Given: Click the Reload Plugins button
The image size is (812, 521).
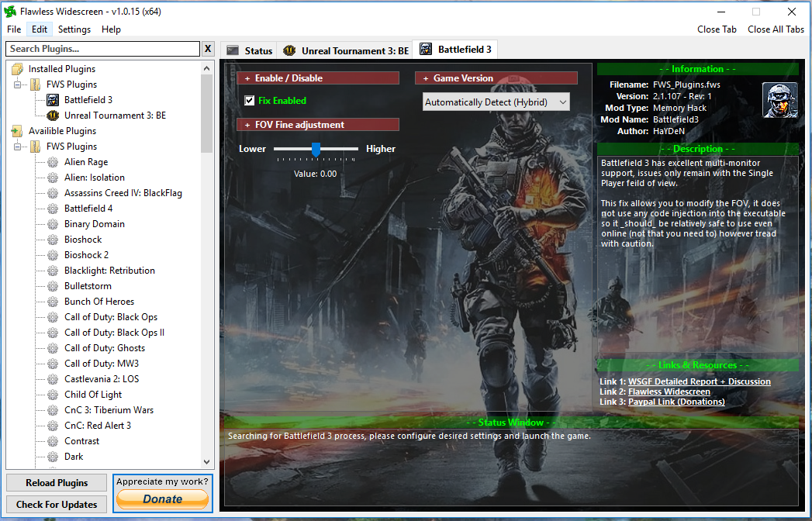Looking at the screenshot, I should click(57, 483).
